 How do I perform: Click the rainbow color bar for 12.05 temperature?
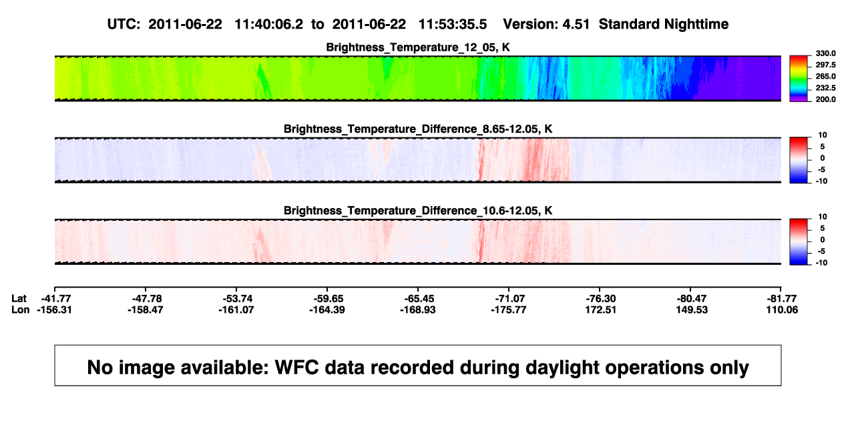799,79
